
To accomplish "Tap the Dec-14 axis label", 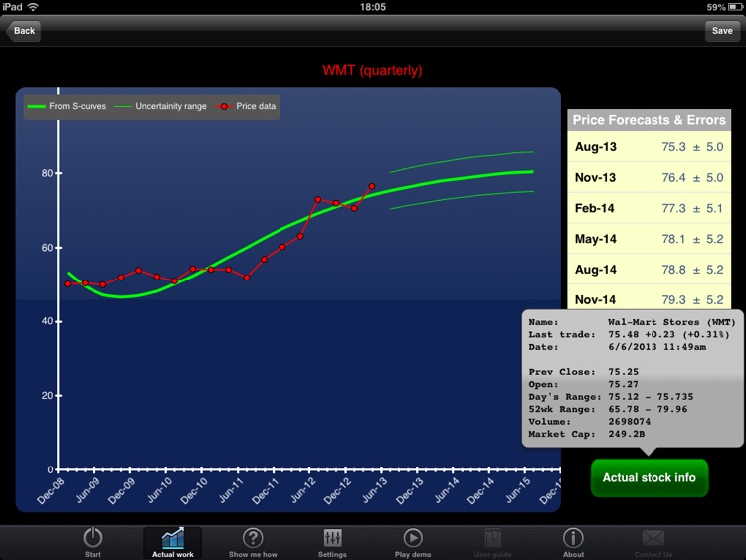I will pyautogui.click(x=480, y=491).
